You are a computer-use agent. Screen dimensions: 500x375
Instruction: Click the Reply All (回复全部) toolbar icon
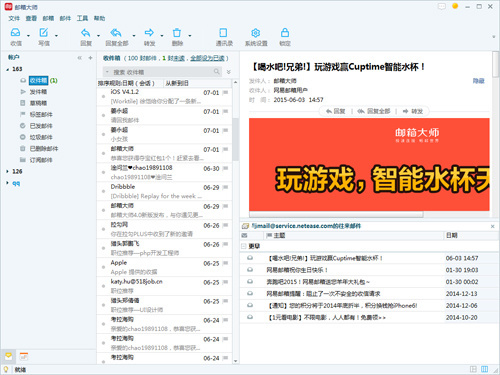(116, 33)
